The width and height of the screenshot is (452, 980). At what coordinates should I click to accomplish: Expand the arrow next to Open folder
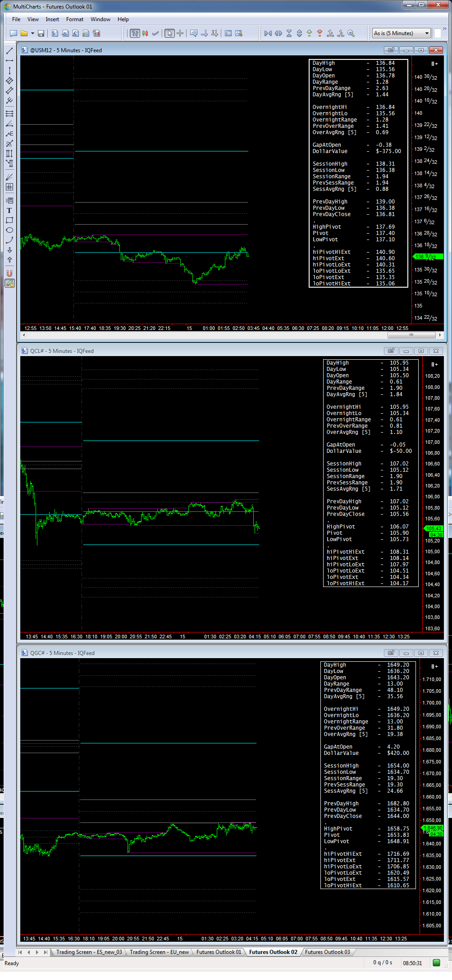point(32,33)
